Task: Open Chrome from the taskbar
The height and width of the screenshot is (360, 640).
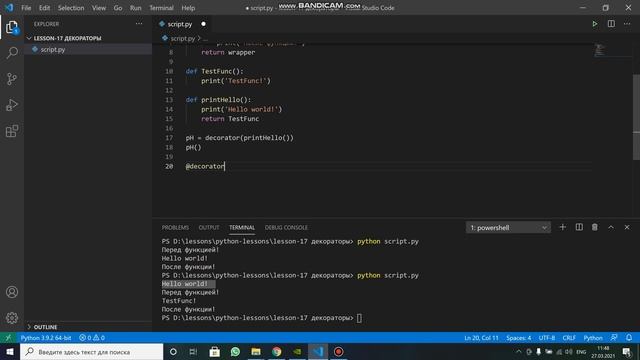Action: point(276,351)
